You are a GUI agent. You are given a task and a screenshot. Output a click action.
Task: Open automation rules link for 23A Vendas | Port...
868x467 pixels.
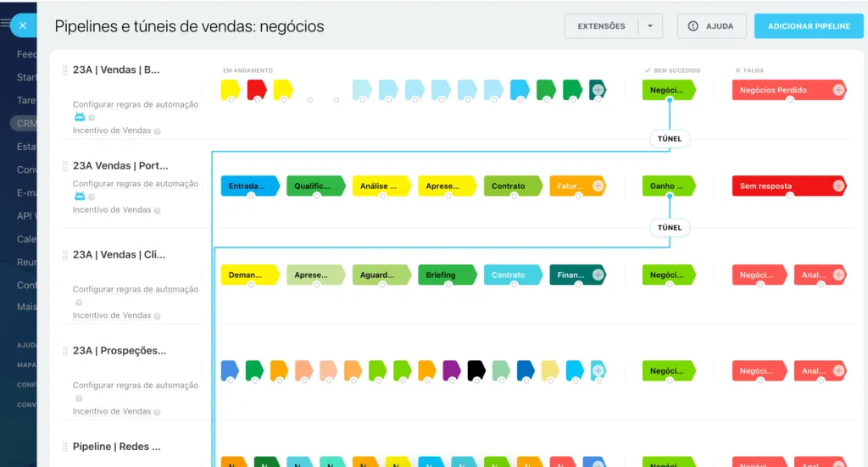[136, 183]
